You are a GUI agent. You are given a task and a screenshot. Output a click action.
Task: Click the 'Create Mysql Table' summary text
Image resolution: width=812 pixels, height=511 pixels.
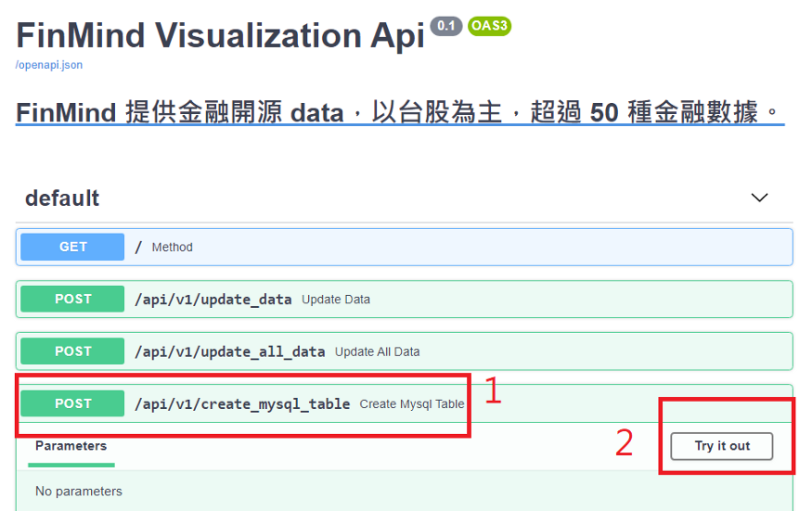(x=412, y=404)
